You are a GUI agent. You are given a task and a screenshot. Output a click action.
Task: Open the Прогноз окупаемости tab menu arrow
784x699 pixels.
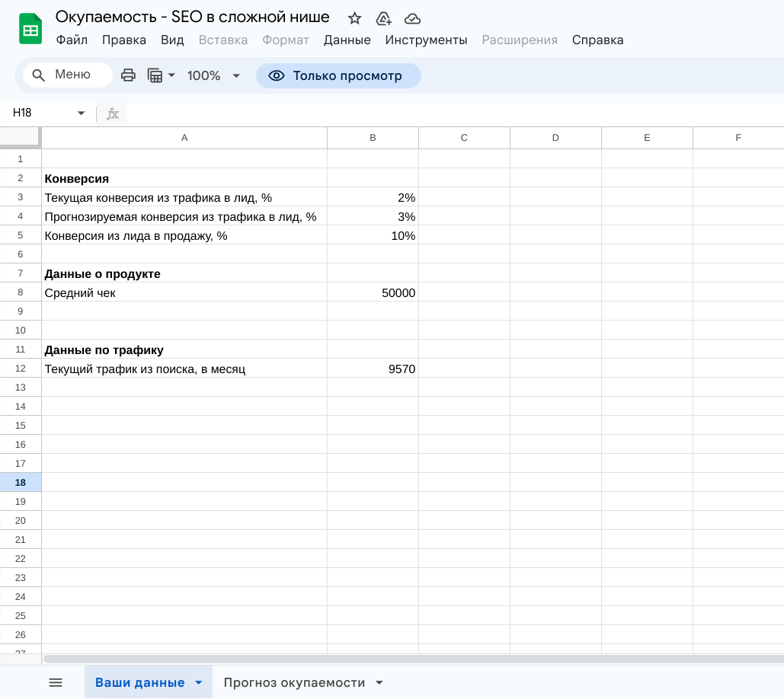[379, 682]
